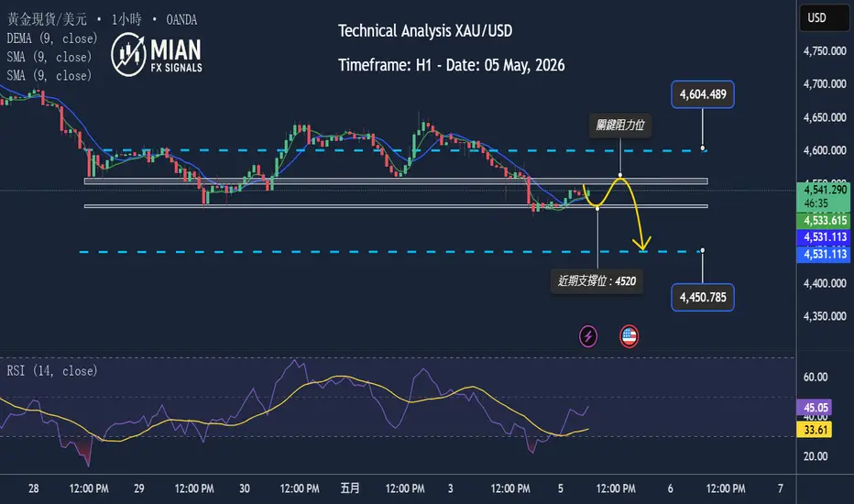Screen dimensions: 854x504
Task: Select the 關鍵阻力位 resistance label
Action: click(x=619, y=125)
